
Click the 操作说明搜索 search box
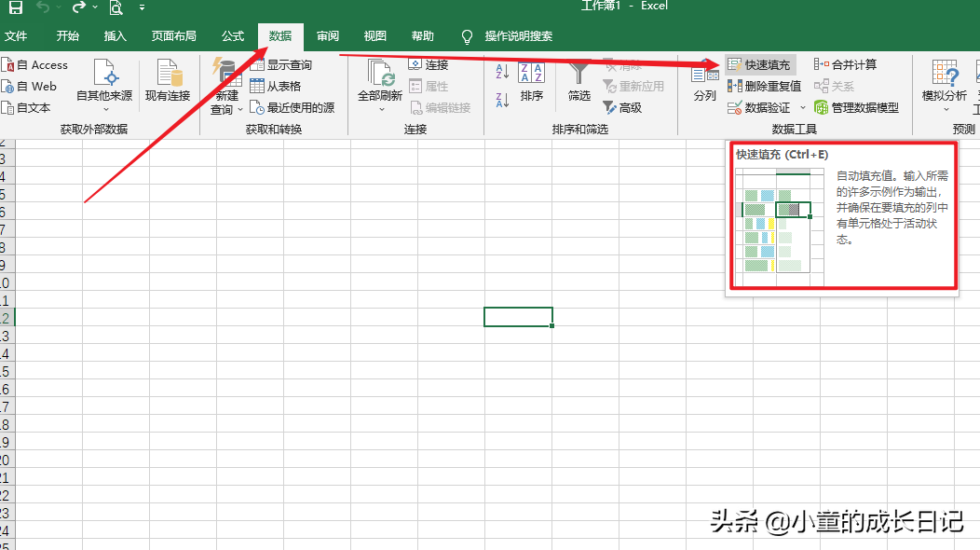(x=518, y=36)
